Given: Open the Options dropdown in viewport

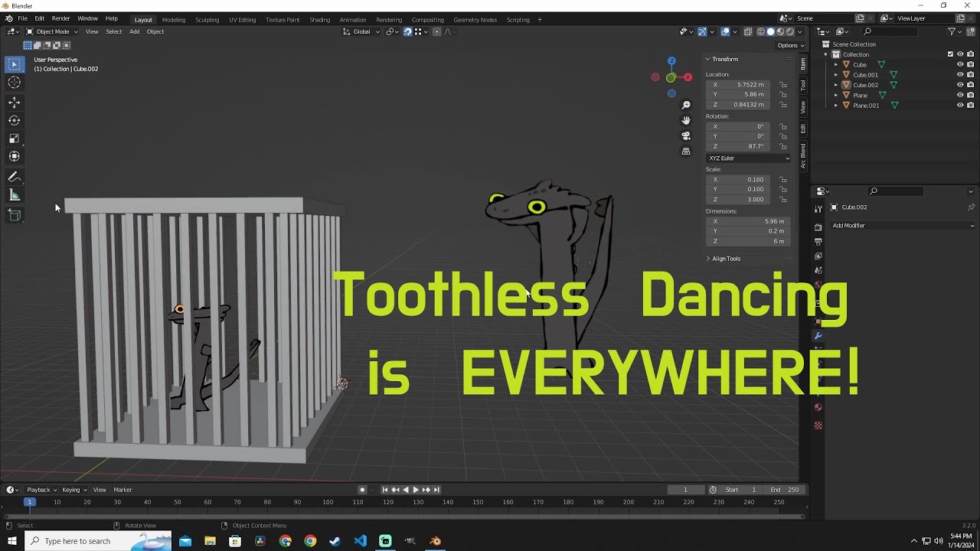Looking at the screenshot, I should 789,45.
